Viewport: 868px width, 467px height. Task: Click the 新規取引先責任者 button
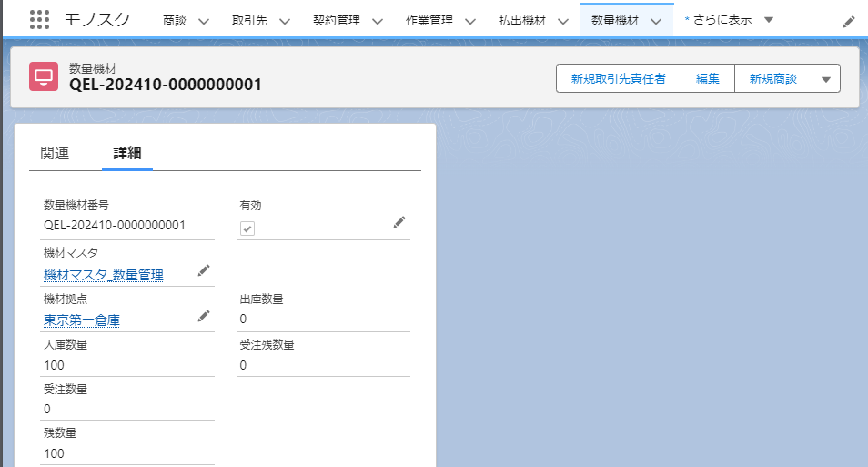pyautogui.click(x=618, y=79)
